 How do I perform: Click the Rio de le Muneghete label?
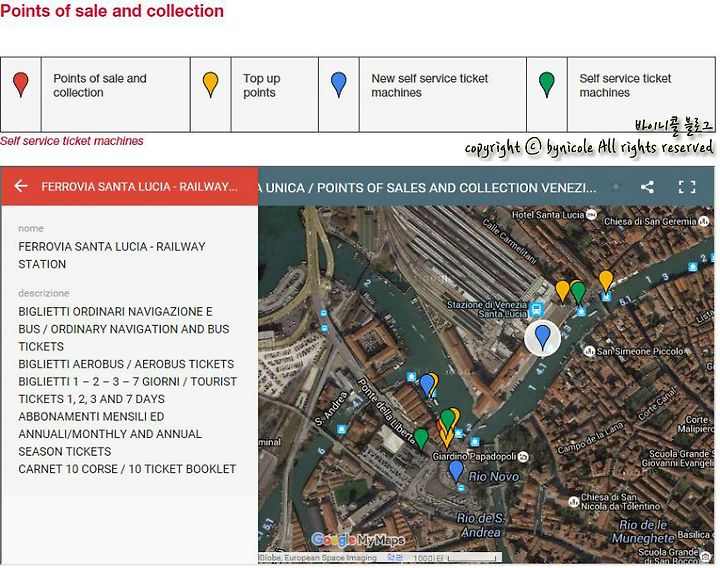[x=643, y=532]
